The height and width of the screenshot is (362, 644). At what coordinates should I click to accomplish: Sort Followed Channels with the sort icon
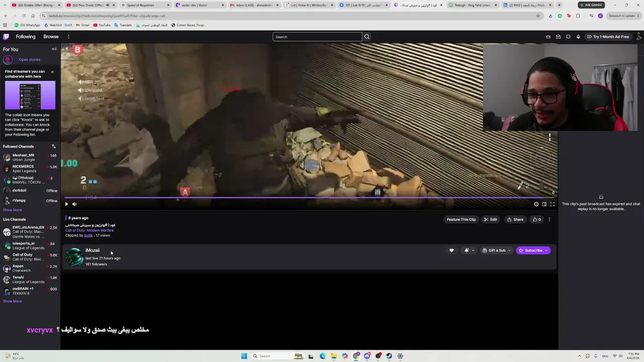coord(54,146)
